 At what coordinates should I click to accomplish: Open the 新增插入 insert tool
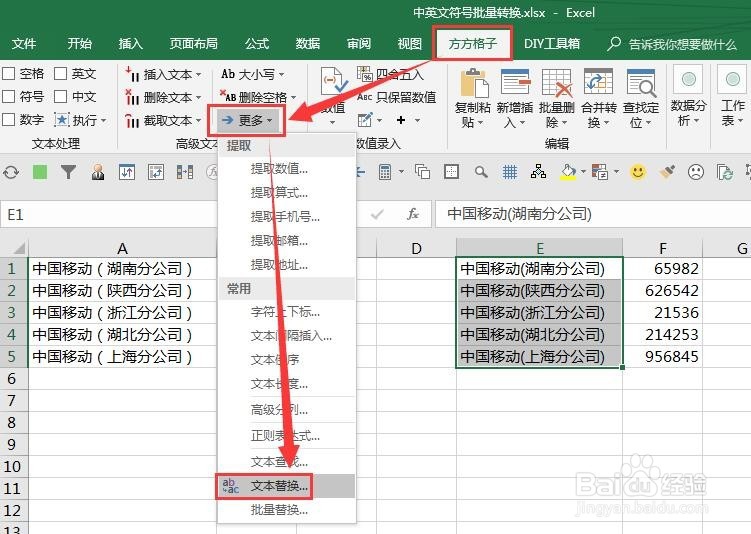click(515, 98)
